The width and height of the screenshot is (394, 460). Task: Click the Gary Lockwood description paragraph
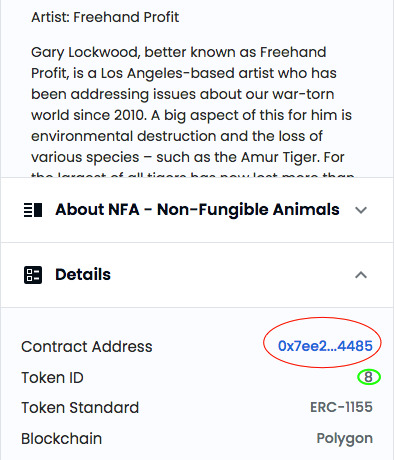tap(192, 111)
